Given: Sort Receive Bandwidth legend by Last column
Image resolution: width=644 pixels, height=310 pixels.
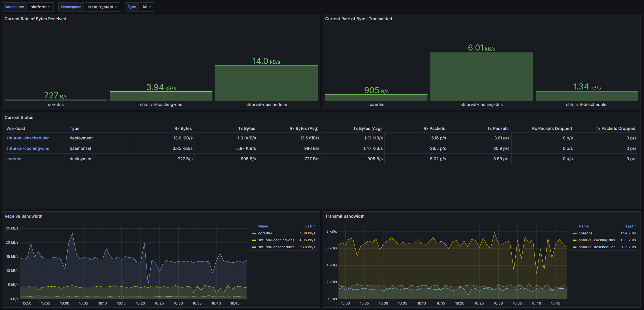Looking at the screenshot, I should pos(310,226).
